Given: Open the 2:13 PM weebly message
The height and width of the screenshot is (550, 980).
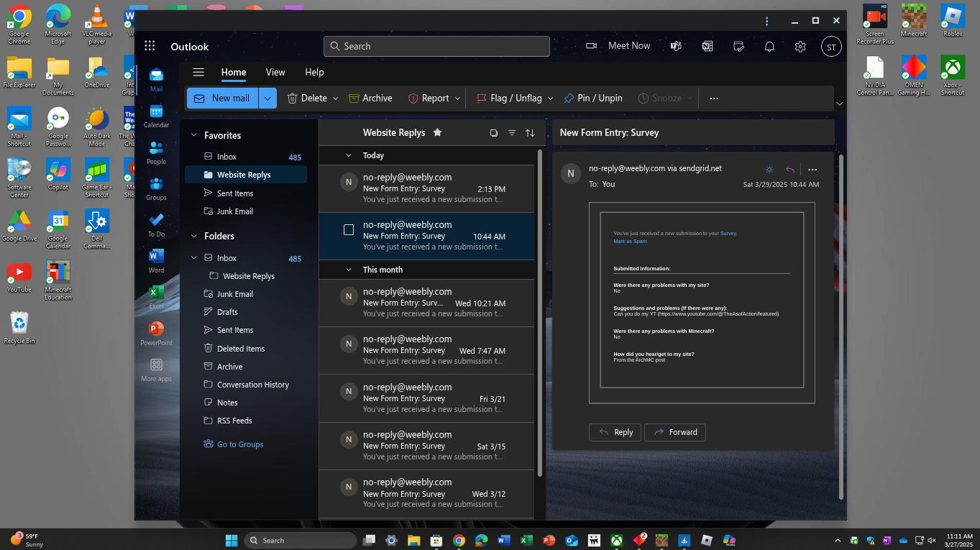Looking at the screenshot, I should tap(426, 188).
